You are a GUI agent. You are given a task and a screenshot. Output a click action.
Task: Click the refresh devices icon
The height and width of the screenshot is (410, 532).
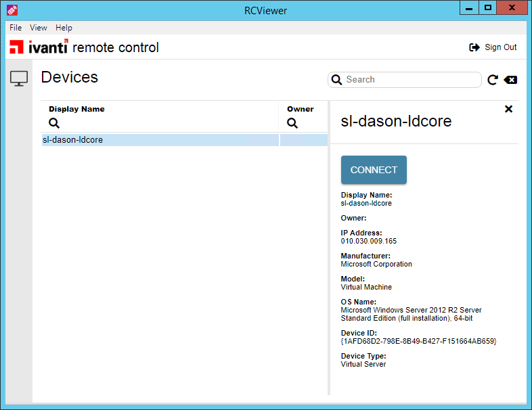492,80
